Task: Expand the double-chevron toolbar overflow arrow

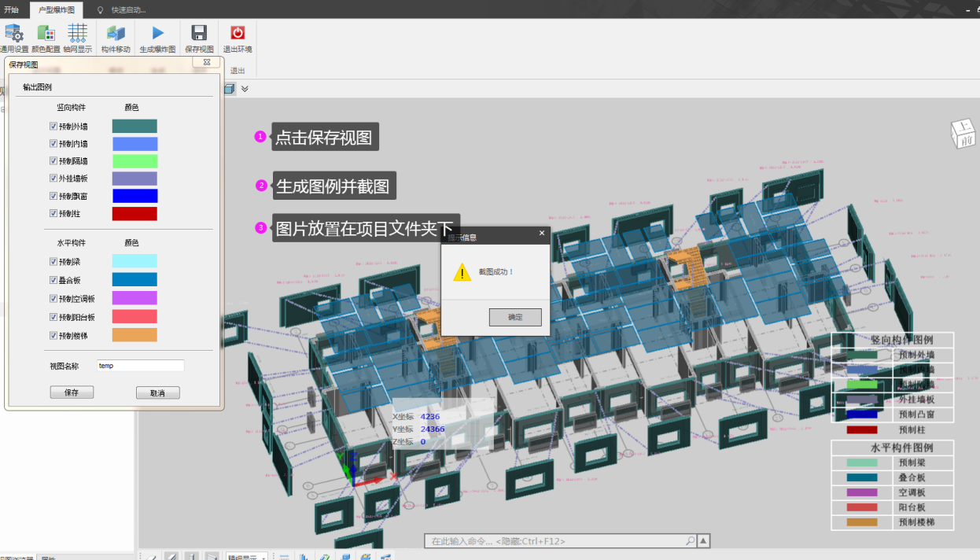Action: (x=245, y=89)
